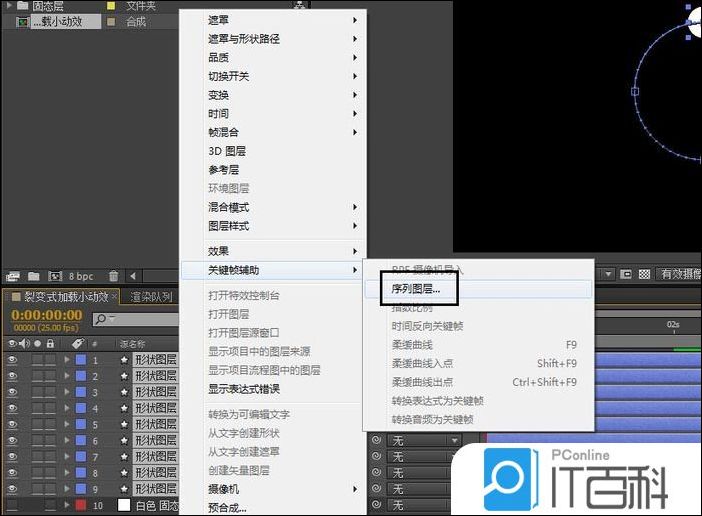This screenshot has width=702, height=516.
Task: Expand the 固态层 folder in project panel
Action: click(9, 6)
